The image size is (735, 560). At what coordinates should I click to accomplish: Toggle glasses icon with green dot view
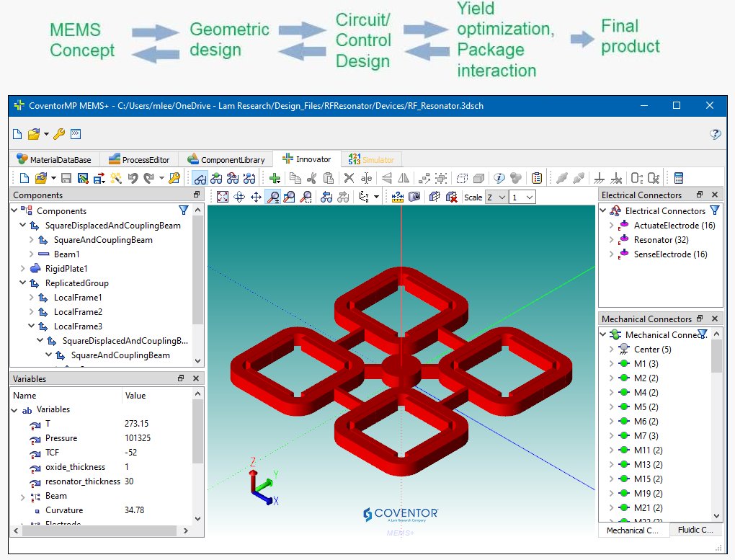(x=216, y=178)
